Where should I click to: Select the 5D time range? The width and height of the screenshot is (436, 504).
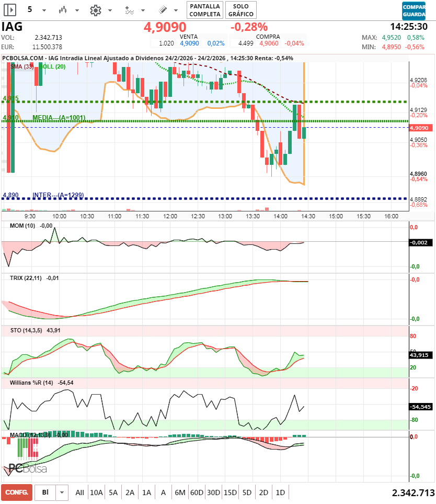point(247,492)
